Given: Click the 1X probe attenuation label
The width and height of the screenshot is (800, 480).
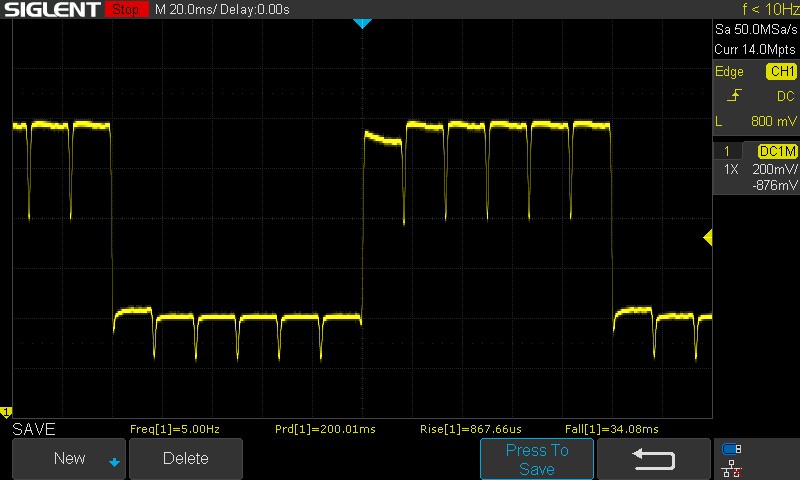Looking at the screenshot, I should pyautogui.click(x=731, y=169).
